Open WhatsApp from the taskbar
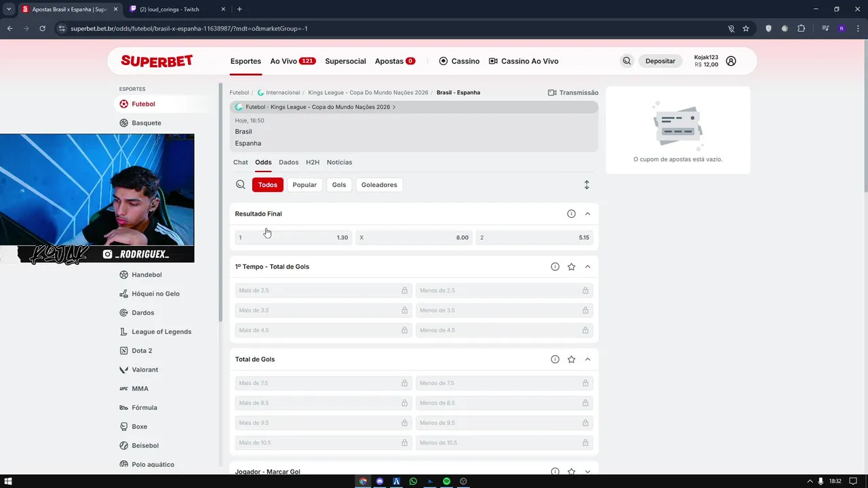 point(413,481)
